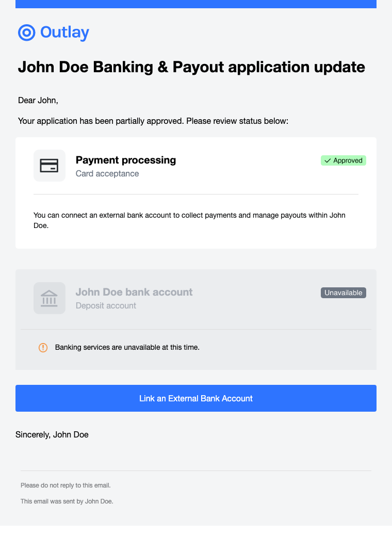
Task: Click the John Doe bank account title
Action: click(134, 293)
